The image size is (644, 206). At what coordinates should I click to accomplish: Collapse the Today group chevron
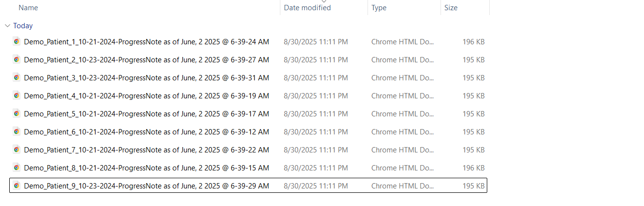(7, 26)
